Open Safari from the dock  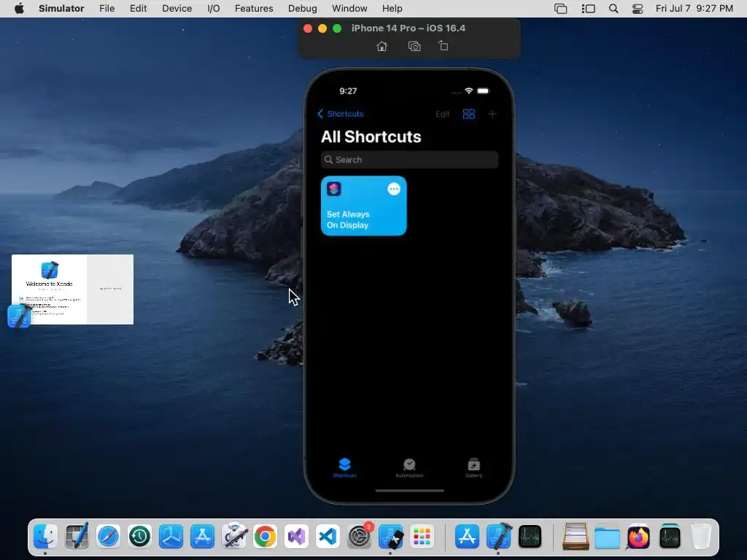coord(108,537)
